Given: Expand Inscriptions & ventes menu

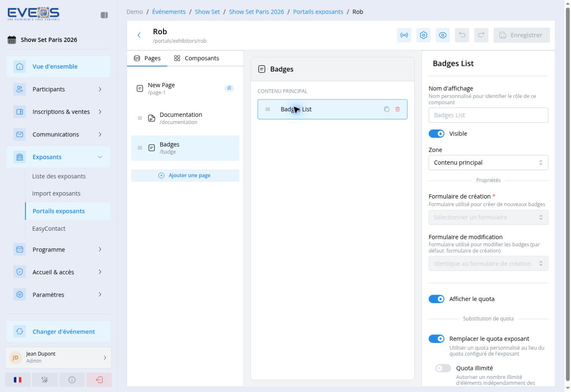Looking at the screenshot, I should coord(58,112).
